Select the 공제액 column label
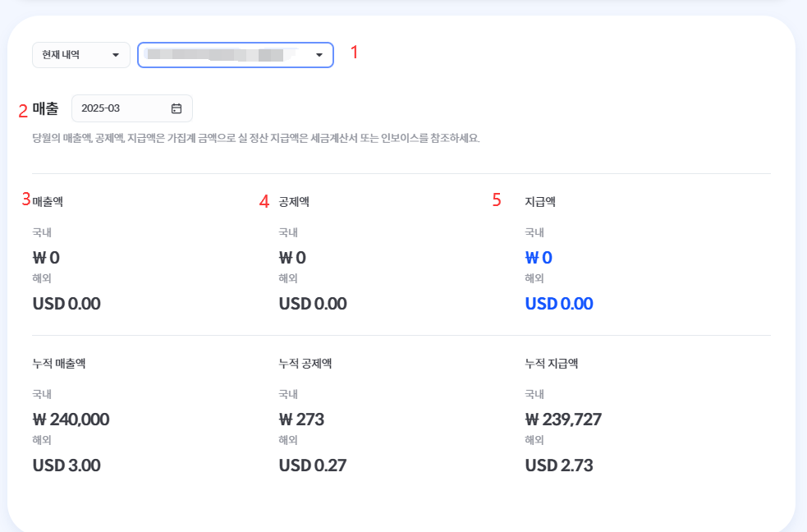This screenshot has width=807, height=532. (294, 202)
